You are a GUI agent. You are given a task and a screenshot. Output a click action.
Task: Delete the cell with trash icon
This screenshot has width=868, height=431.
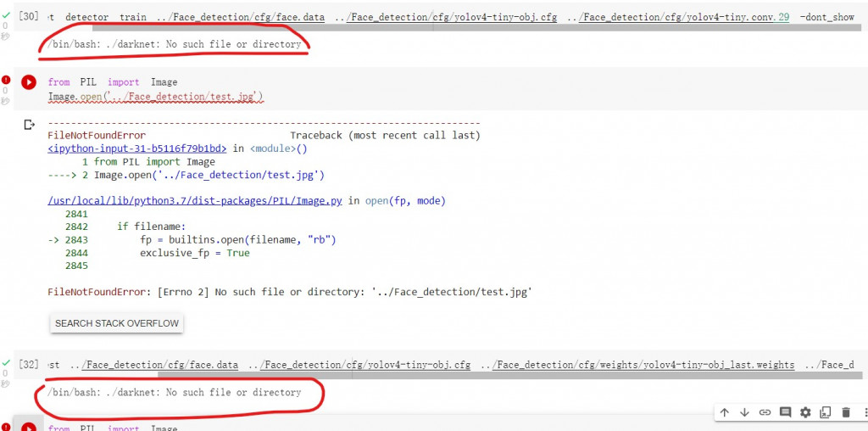point(846,412)
